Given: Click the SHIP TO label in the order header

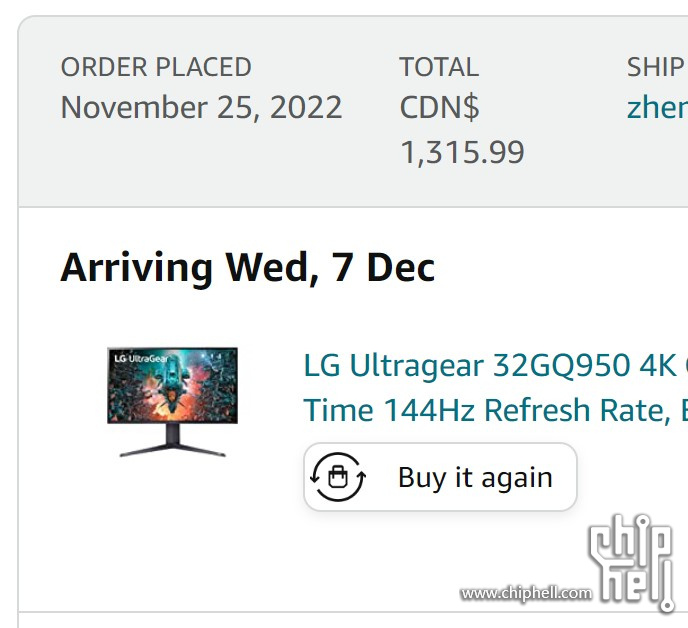Looking at the screenshot, I should [x=657, y=67].
